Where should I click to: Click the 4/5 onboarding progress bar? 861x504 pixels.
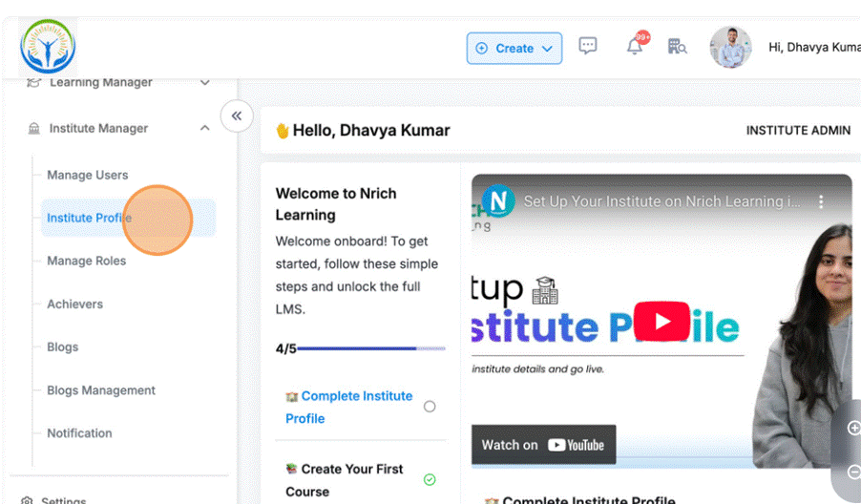pyautogui.click(x=370, y=348)
